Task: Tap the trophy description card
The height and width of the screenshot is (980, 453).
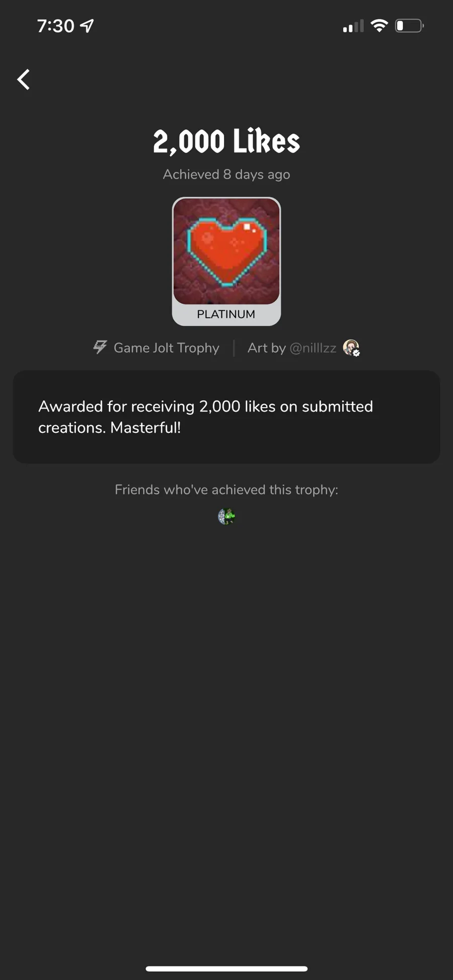Action: (226, 417)
